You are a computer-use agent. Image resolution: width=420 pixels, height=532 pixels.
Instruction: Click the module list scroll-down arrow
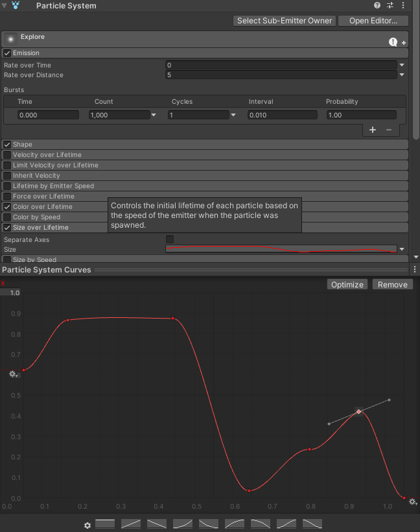click(x=416, y=257)
